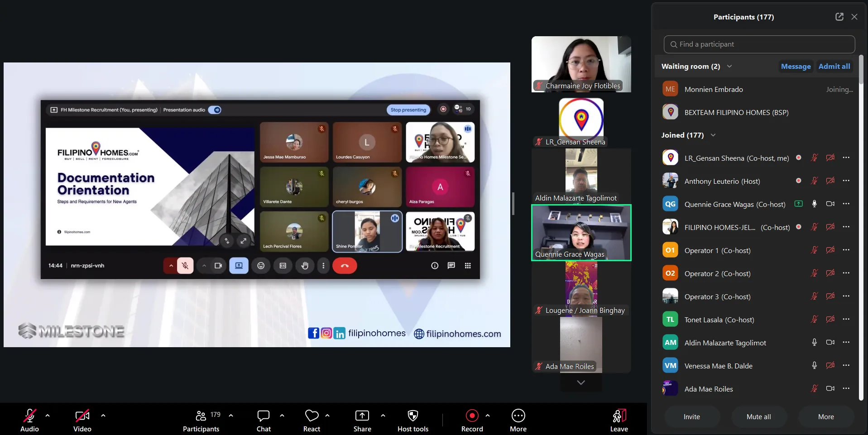Open the caret menu beside React

pyautogui.click(x=327, y=415)
